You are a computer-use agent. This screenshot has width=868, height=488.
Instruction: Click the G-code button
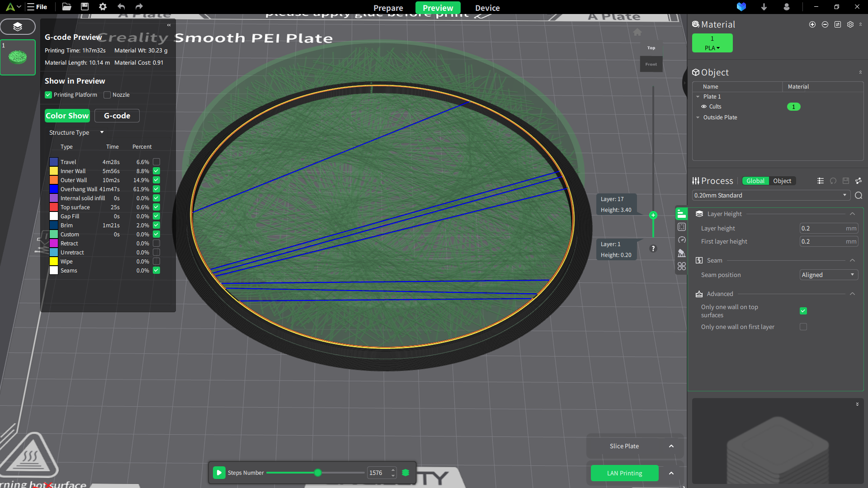pos(117,116)
